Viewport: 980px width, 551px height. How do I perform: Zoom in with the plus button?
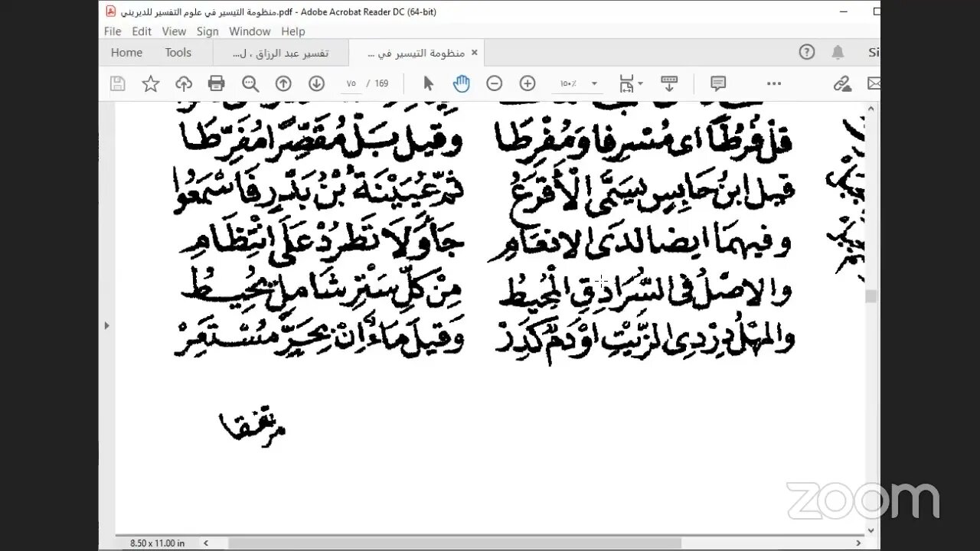coord(528,83)
